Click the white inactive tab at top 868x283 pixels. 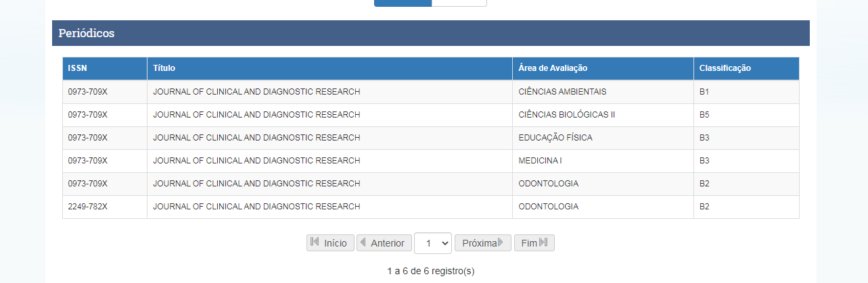(x=459, y=3)
